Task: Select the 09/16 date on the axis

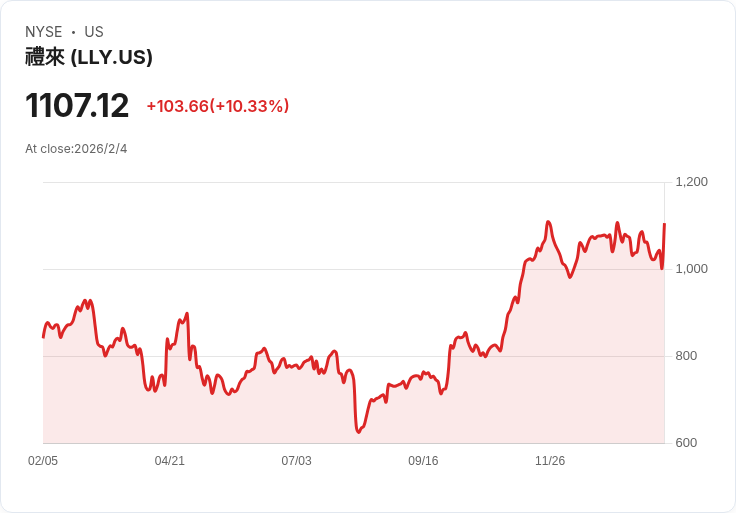Action: tap(423, 461)
